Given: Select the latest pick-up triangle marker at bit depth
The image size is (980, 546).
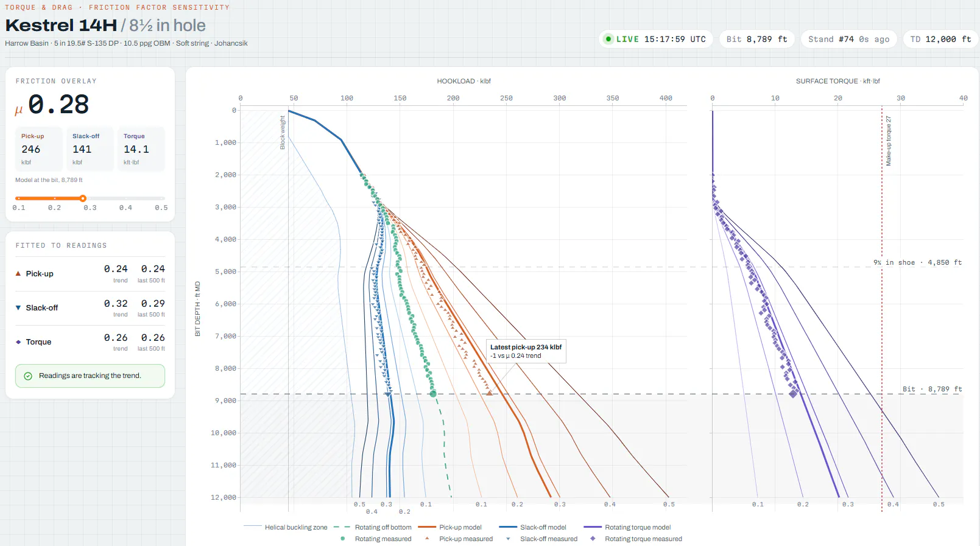Looking at the screenshot, I should pos(489,393).
